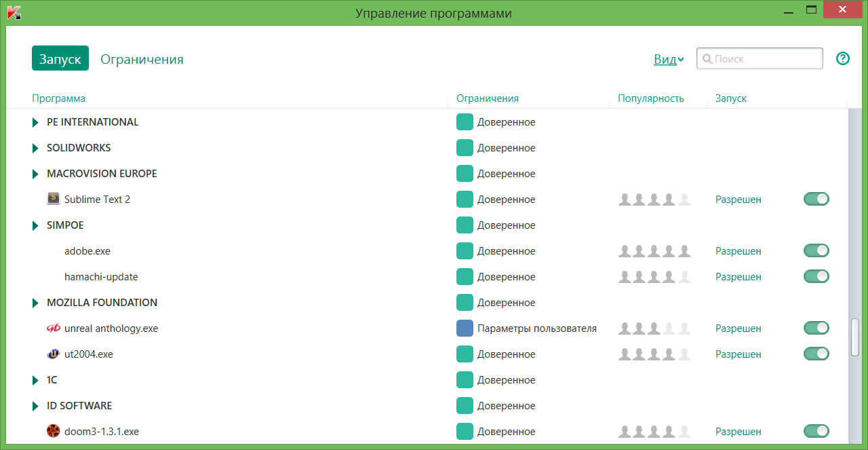Toggle launch switch for adobe.exe
Image resolution: width=868 pixels, height=450 pixels.
[x=816, y=250]
